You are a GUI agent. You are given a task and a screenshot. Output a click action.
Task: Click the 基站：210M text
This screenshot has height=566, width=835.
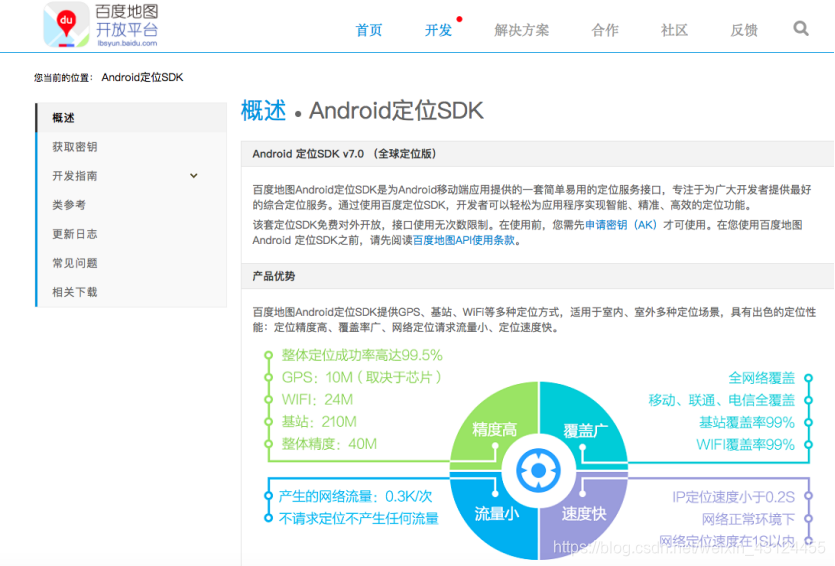pyautogui.click(x=319, y=422)
